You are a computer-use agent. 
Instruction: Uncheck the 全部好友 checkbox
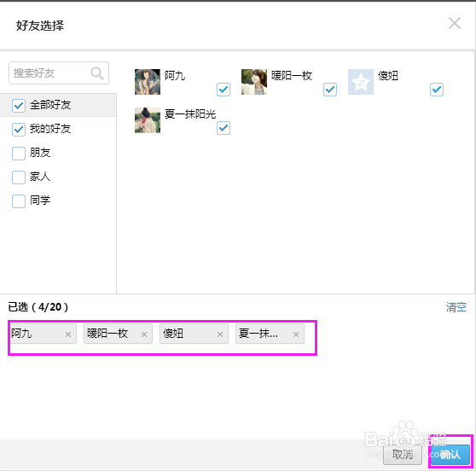coord(19,105)
